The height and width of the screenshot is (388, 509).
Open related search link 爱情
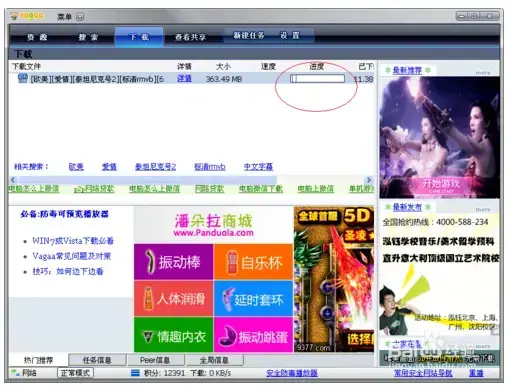109,166
